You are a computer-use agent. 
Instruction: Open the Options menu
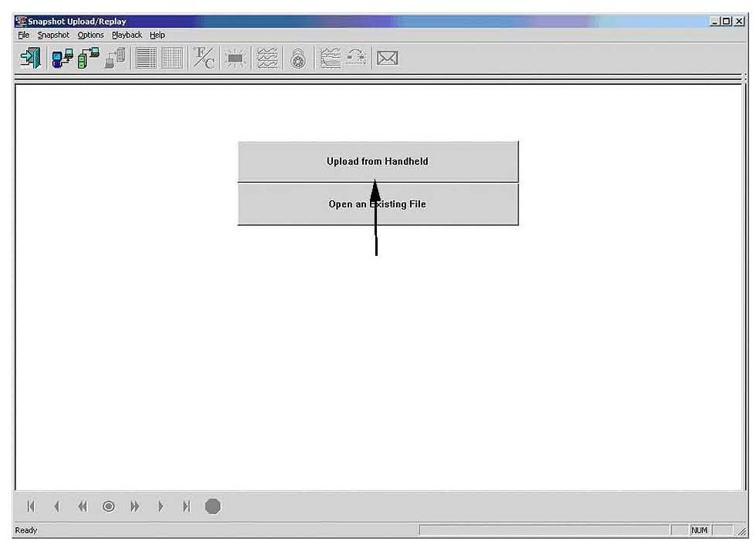click(90, 35)
